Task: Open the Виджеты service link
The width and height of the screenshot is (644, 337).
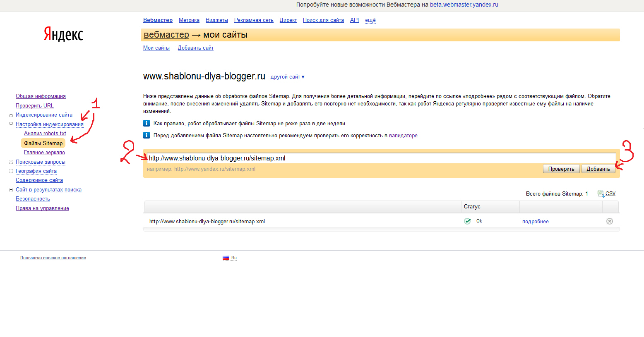Action: coord(217,20)
